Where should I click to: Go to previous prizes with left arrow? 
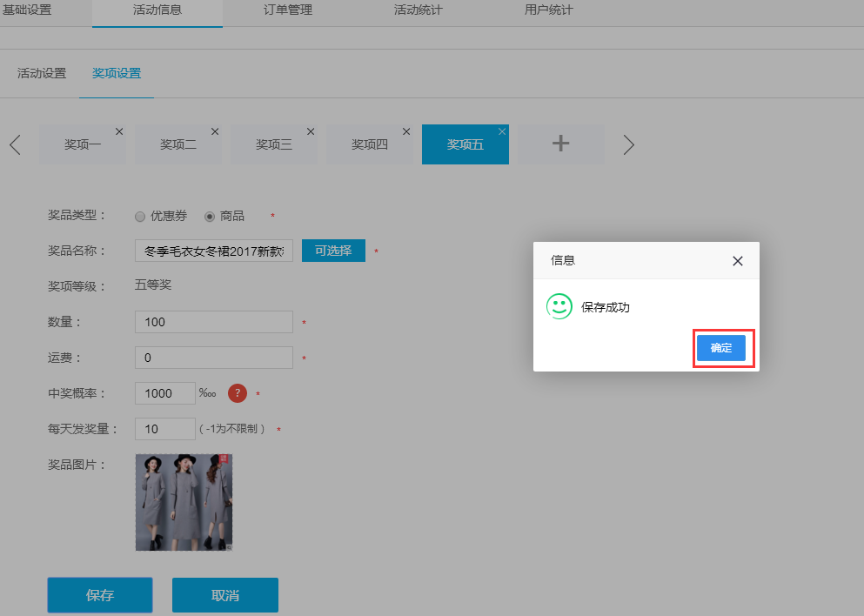click(15, 145)
